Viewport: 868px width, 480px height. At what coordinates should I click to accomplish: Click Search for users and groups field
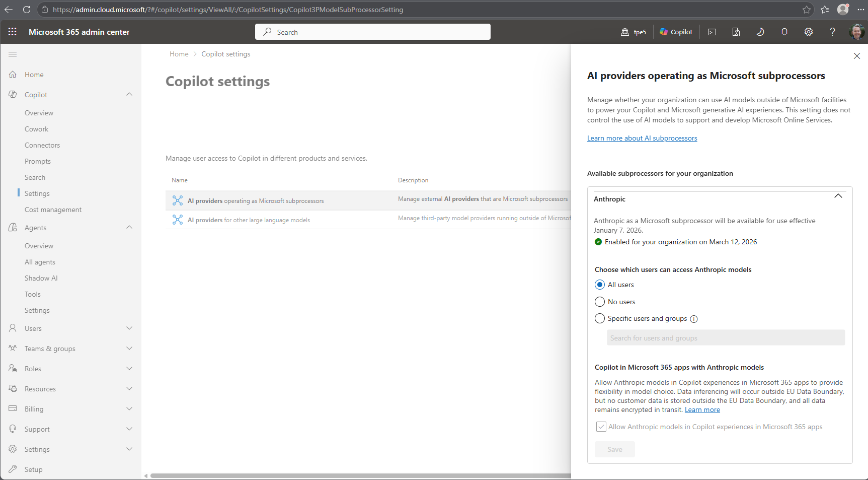tap(726, 338)
